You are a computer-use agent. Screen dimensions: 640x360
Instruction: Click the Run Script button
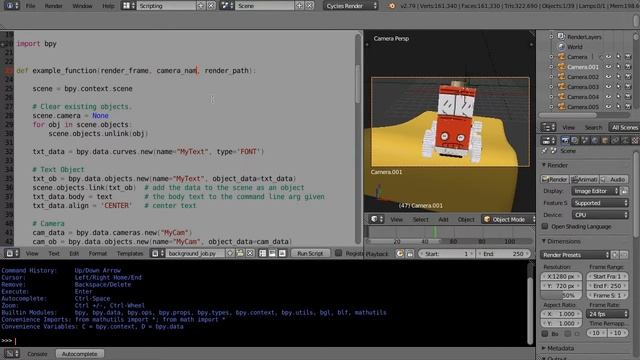(x=310, y=253)
